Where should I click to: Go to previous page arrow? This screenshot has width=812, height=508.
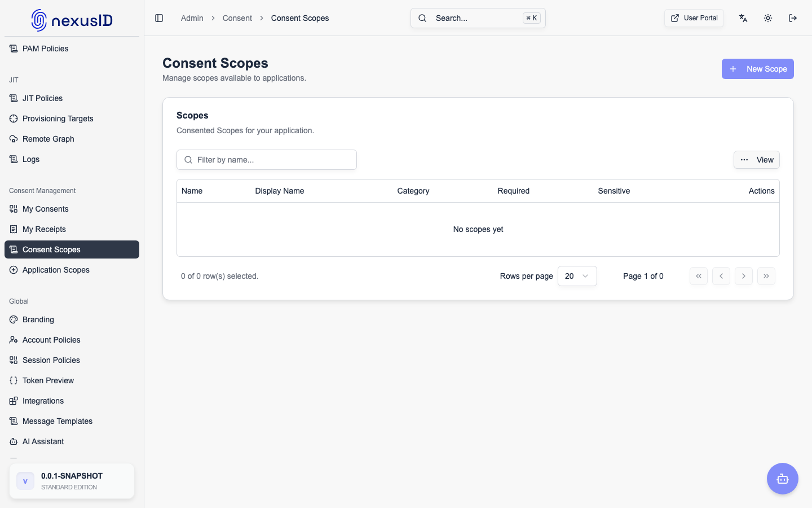(x=721, y=276)
